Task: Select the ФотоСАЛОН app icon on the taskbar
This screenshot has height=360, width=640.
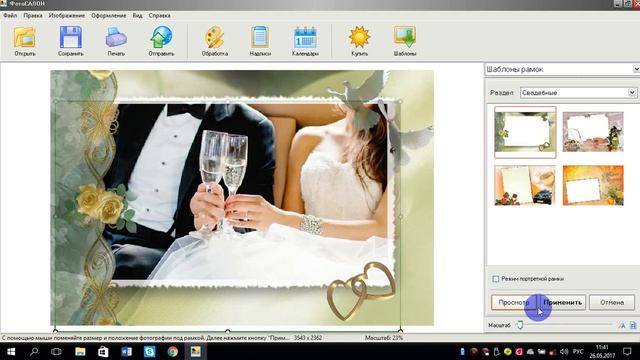Action: click(196, 351)
